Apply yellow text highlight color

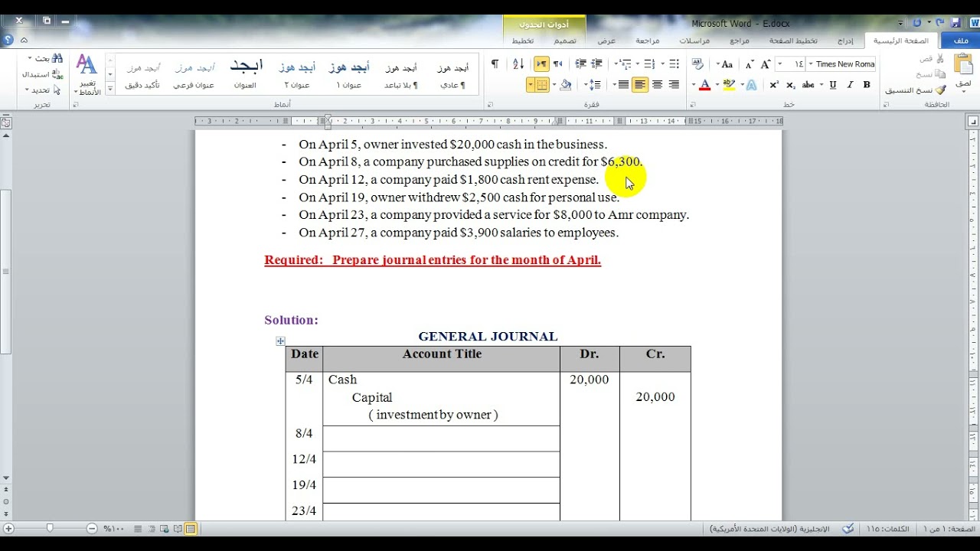click(729, 85)
